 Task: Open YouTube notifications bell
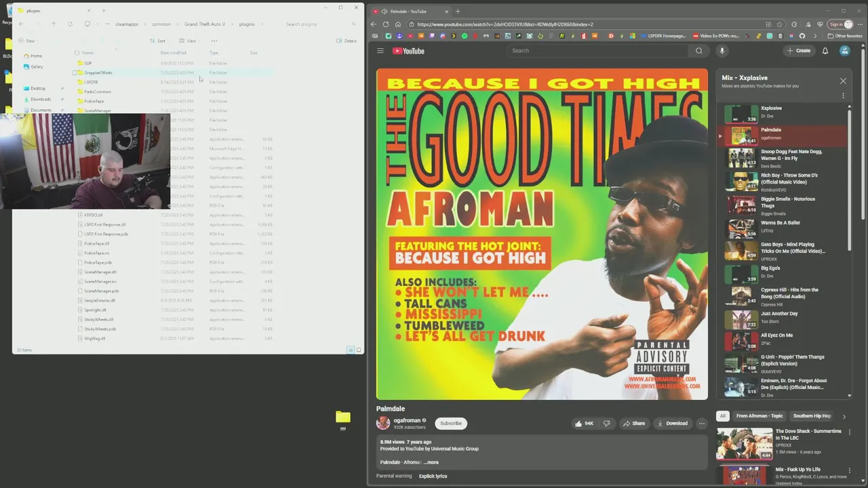point(825,51)
